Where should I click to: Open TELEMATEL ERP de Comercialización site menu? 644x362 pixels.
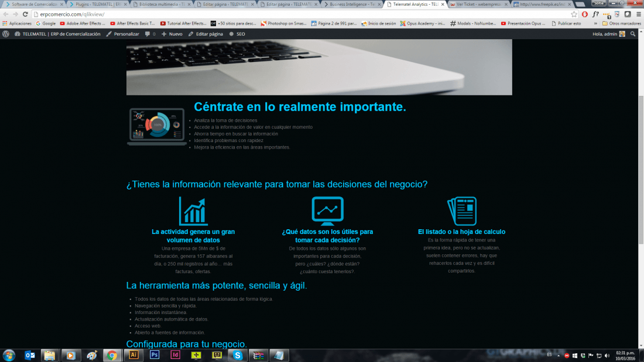(57, 34)
